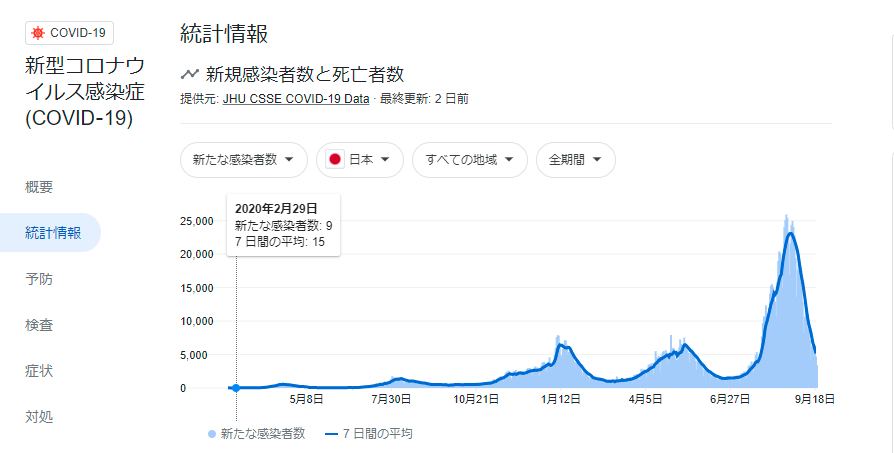
Task: Click the 最終更新: 2 日前 text
Action: pyautogui.click(x=424, y=99)
